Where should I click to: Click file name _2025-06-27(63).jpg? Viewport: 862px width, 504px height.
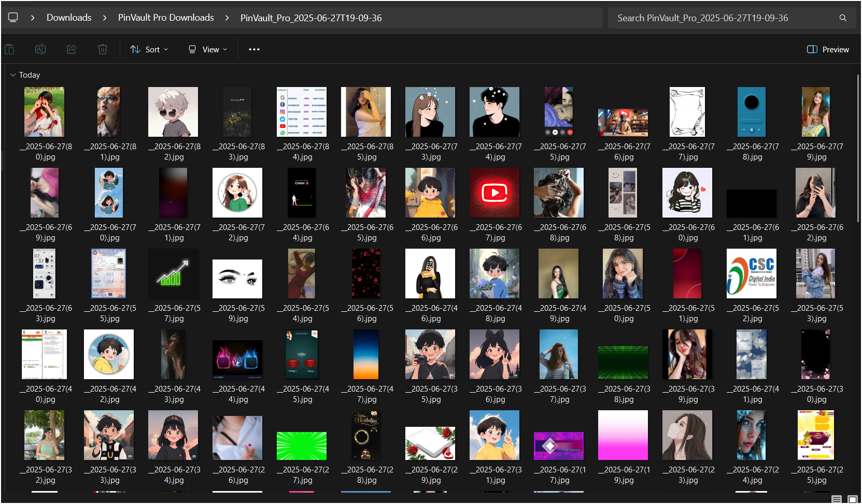click(x=46, y=313)
